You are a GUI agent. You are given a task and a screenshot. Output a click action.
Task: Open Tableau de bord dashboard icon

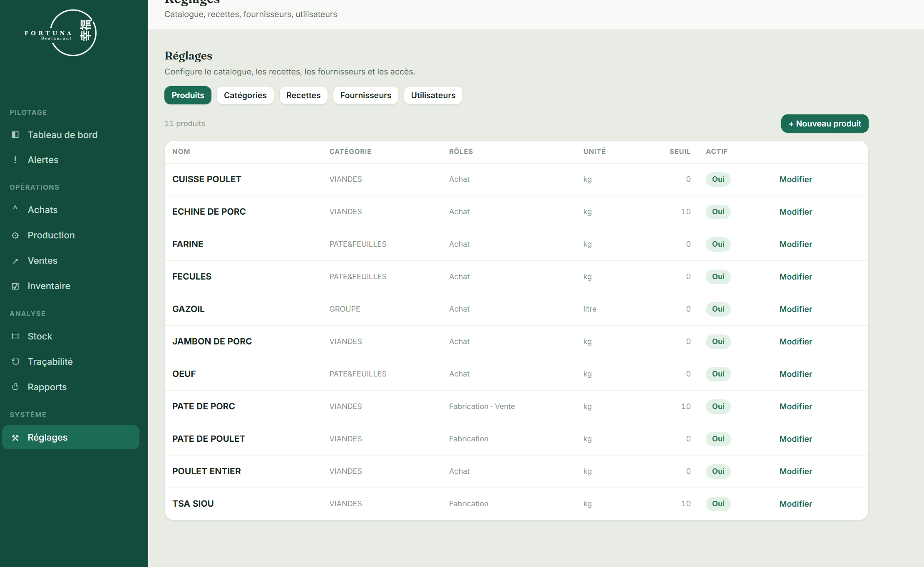pyautogui.click(x=15, y=135)
